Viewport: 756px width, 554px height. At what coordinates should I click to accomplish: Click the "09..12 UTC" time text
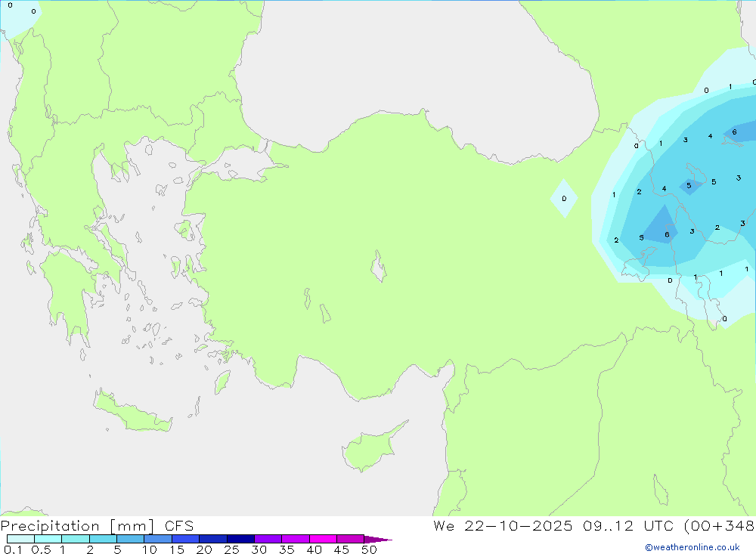pos(627,526)
